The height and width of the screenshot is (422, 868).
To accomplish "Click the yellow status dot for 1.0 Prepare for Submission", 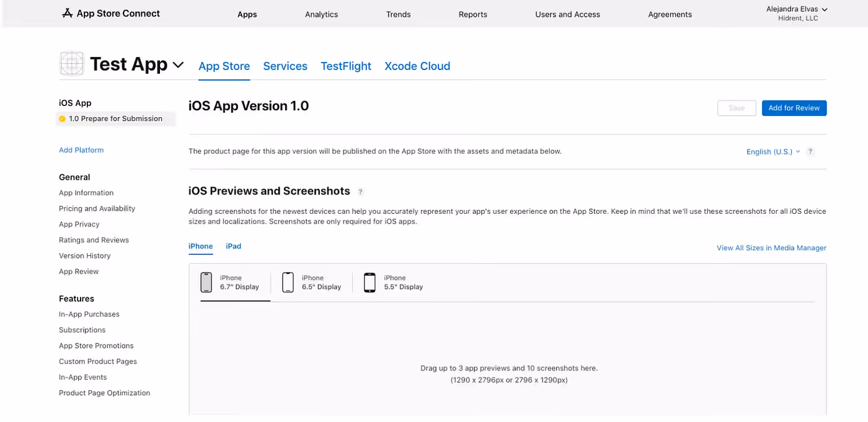I will (62, 119).
